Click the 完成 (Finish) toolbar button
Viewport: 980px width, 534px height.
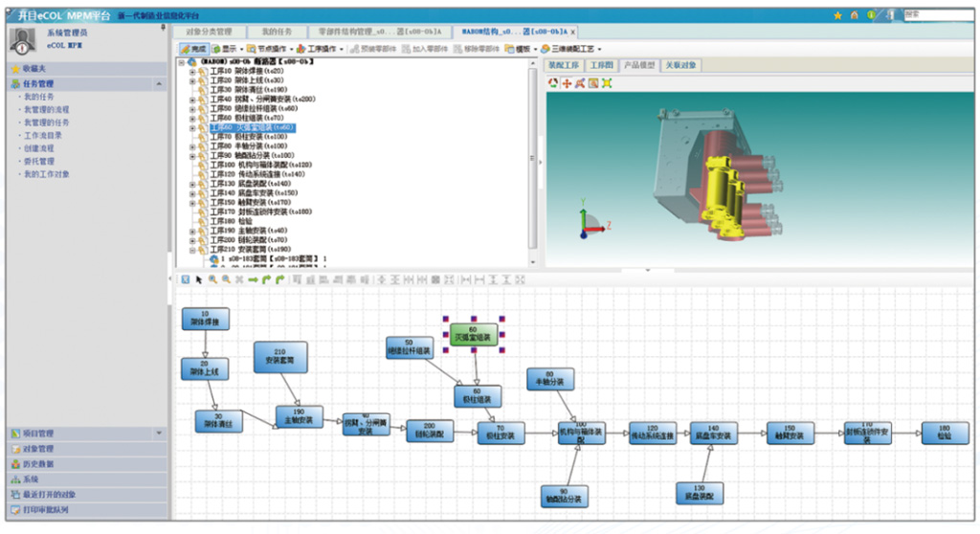194,48
